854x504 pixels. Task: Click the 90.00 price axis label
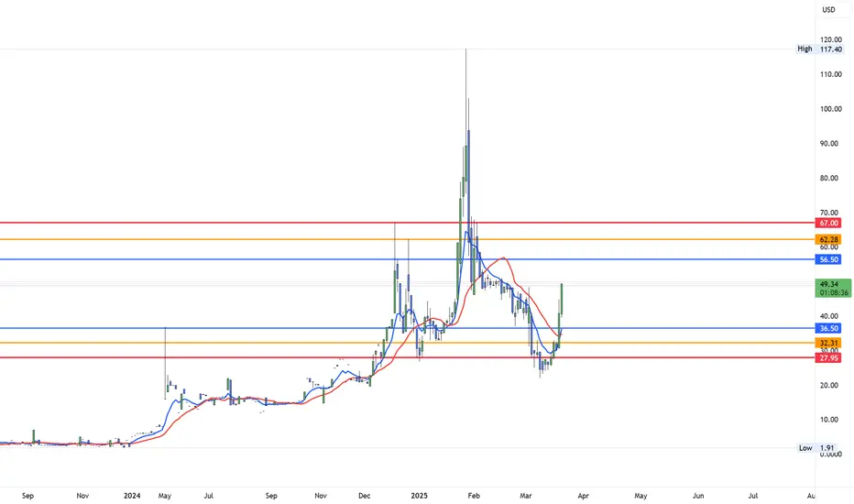point(829,143)
